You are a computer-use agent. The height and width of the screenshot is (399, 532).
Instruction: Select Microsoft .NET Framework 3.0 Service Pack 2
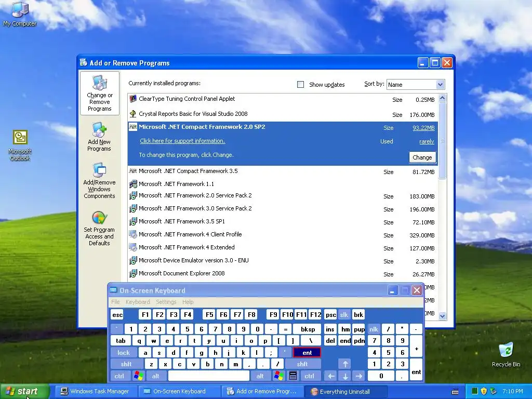(283, 209)
